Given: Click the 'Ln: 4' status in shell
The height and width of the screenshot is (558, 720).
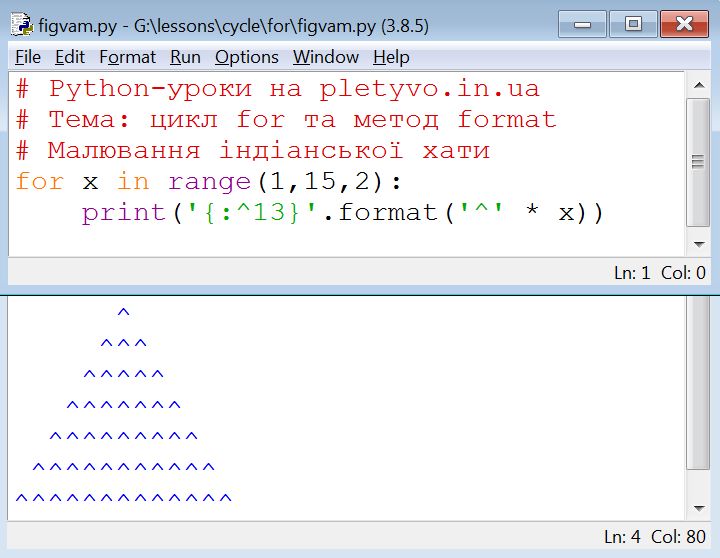Looking at the screenshot, I should click(x=622, y=536).
